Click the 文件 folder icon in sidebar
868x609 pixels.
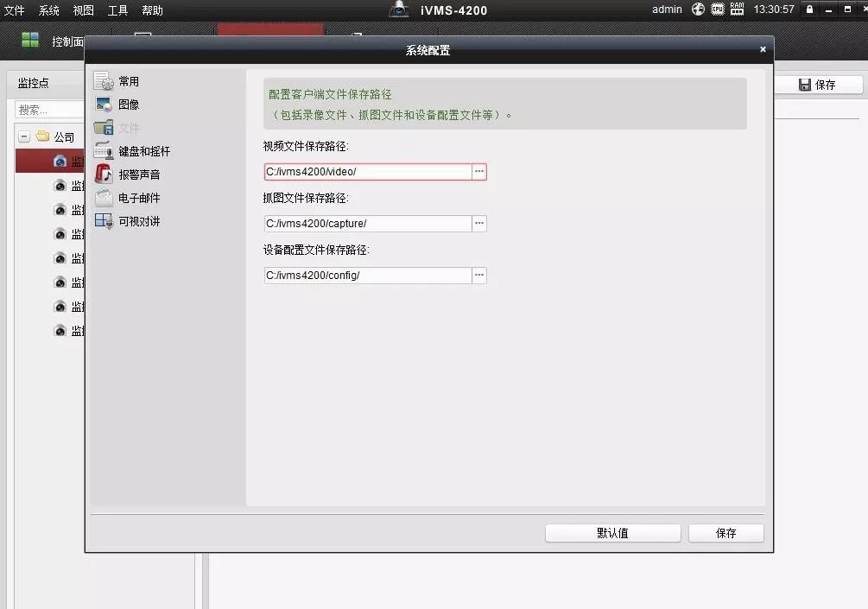(104, 127)
